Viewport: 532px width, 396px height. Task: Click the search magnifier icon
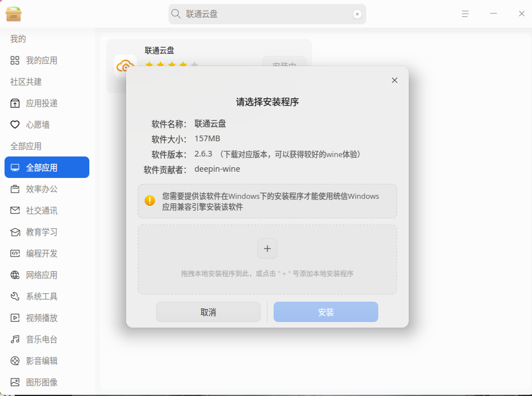point(176,14)
